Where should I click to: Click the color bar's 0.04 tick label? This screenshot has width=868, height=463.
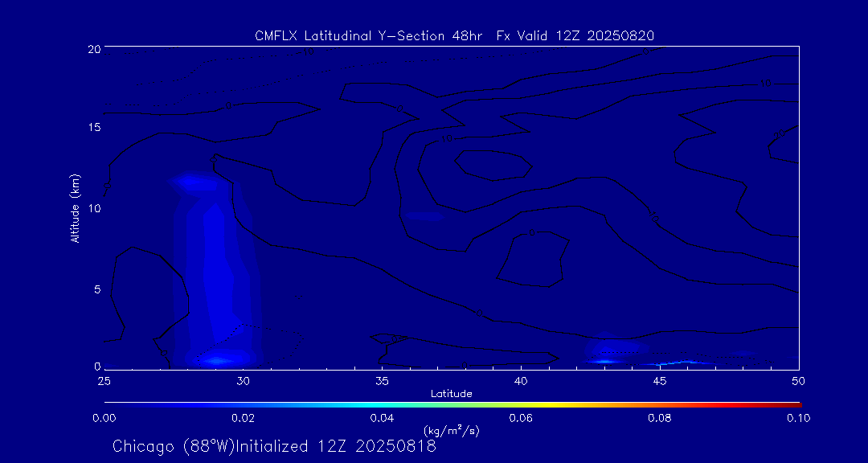coord(382,418)
